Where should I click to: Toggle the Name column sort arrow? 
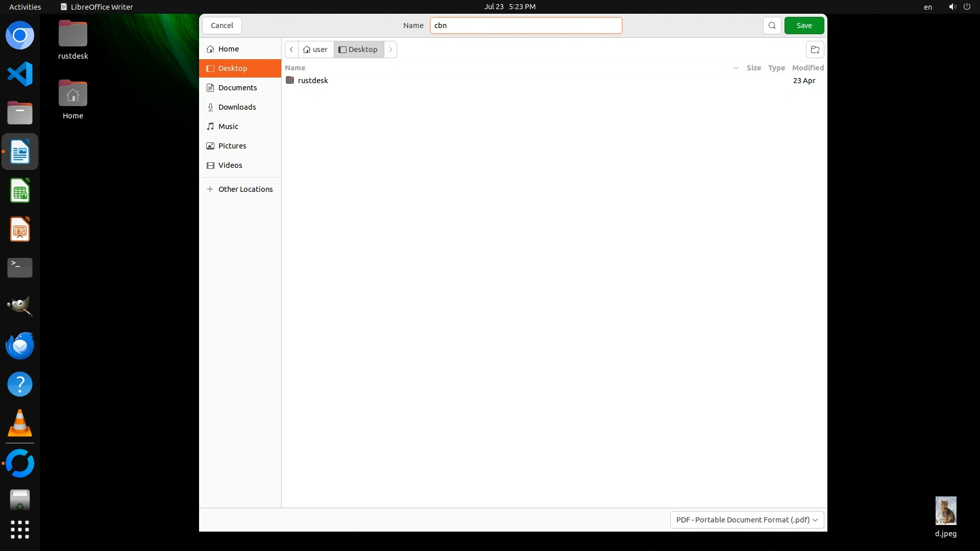736,68
